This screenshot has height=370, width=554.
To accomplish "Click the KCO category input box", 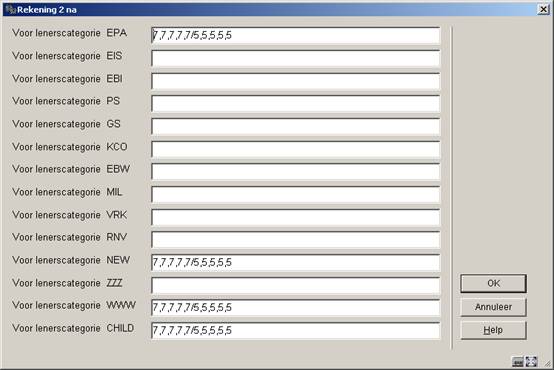I will click(296, 149).
